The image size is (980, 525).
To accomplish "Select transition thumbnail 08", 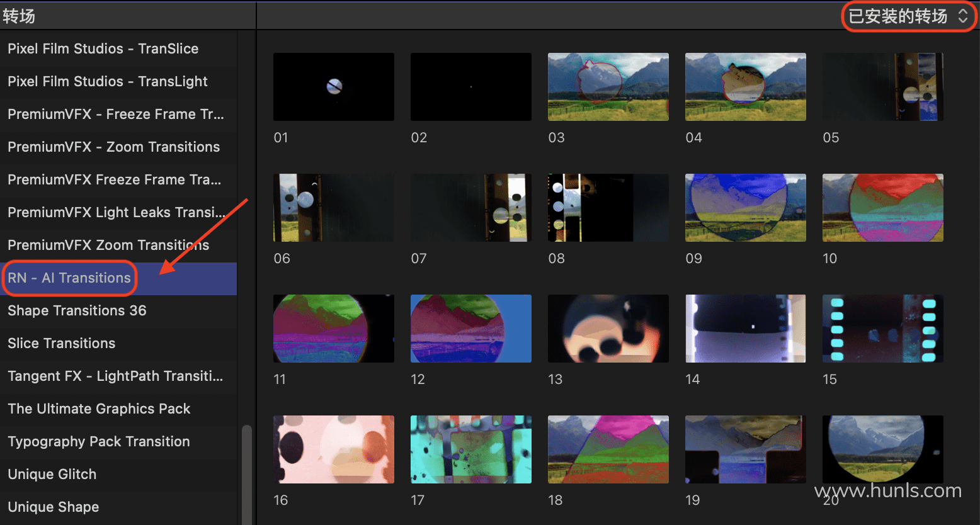I will (x=608, y=208).
